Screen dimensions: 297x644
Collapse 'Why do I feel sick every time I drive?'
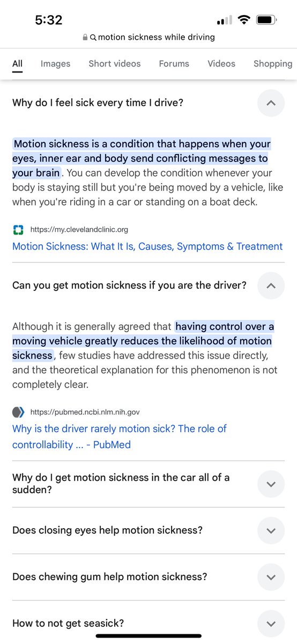coord(271,103)
